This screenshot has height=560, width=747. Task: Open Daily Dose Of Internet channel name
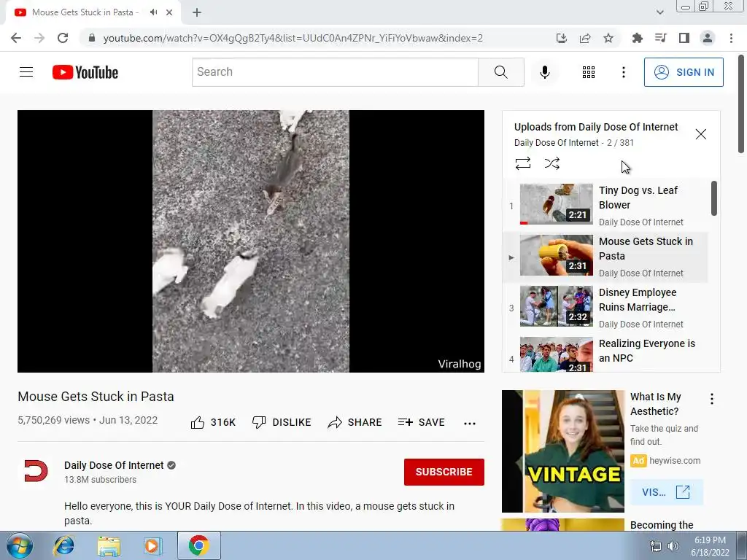point(114,465)
